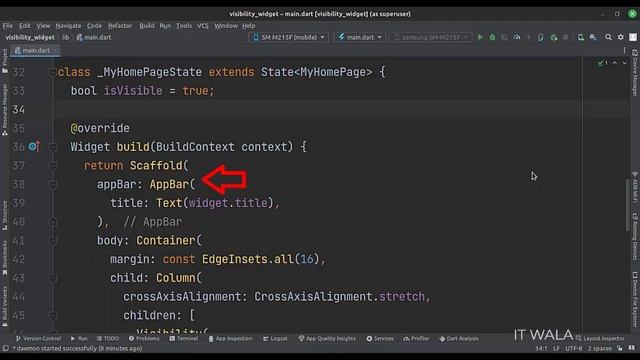640x360 pixels.
Task: Open Search Everywhere magnifier icon
Action: coord(608,37)
